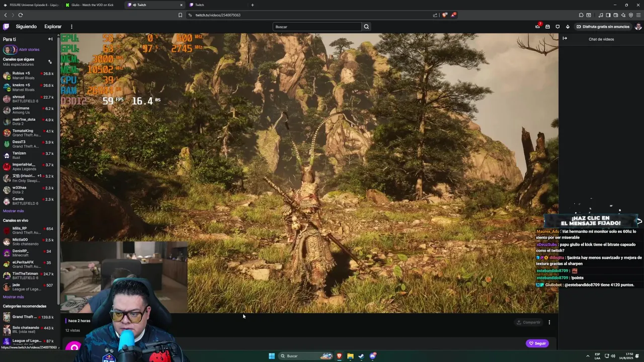
Task: Open Brave VPN shield icon
Action: click(x=630, y=15)
